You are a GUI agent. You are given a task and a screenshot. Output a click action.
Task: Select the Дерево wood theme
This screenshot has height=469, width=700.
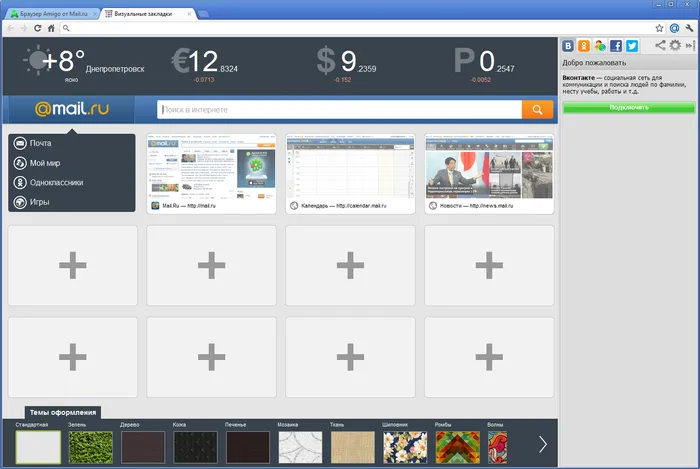click(143, 447)
